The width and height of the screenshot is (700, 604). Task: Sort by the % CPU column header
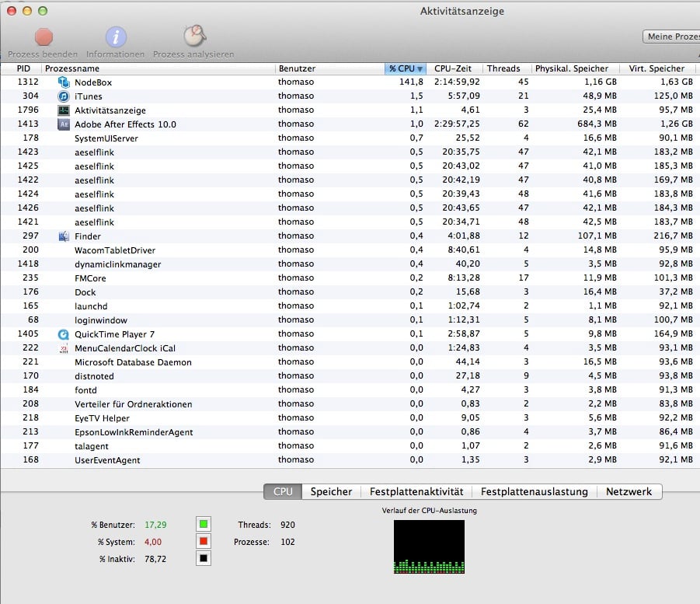(x=406, y=68)
